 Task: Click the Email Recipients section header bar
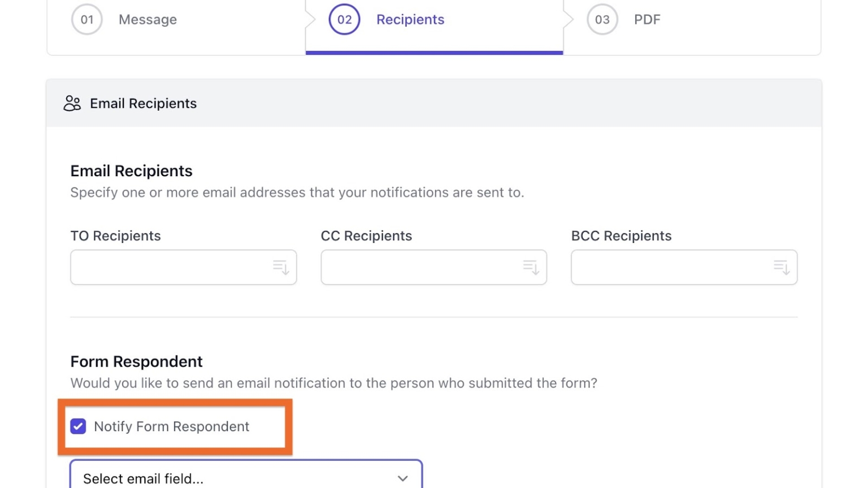click(434, 103)
